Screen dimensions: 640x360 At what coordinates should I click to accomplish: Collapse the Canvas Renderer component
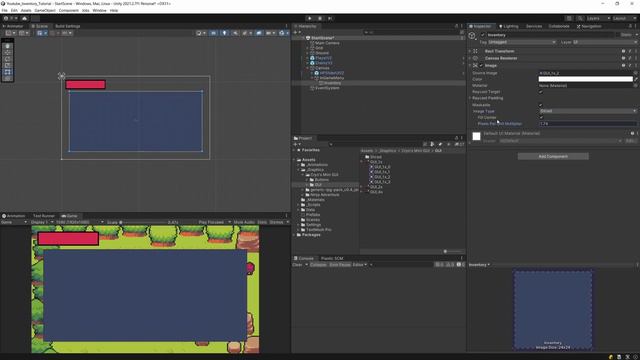(470, 58)
